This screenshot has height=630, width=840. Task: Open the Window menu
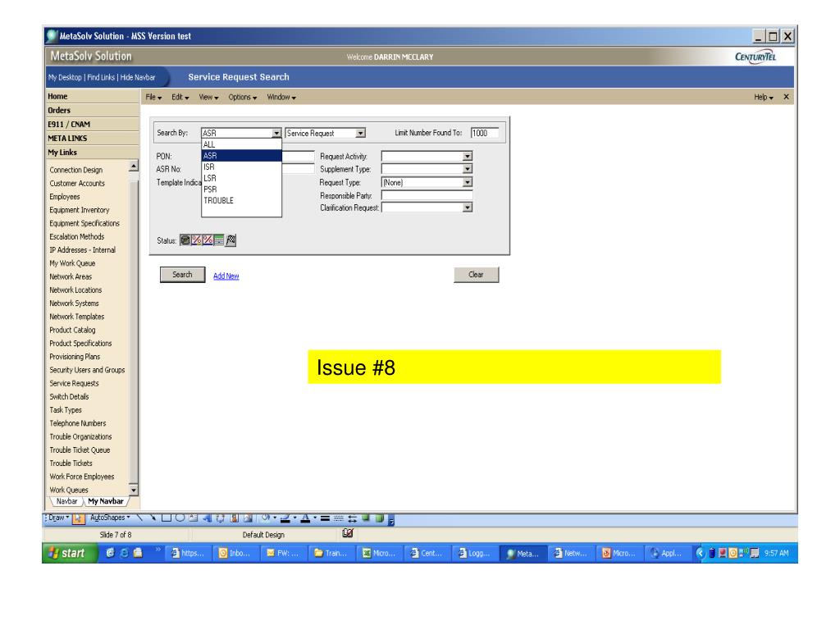tap(281, 97)
